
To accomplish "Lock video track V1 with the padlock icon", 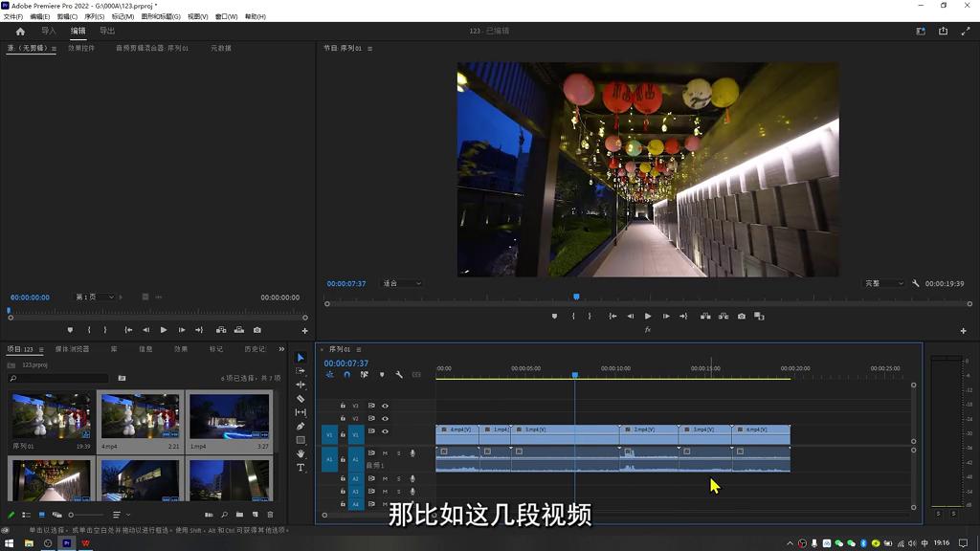I will click(341, 433).
